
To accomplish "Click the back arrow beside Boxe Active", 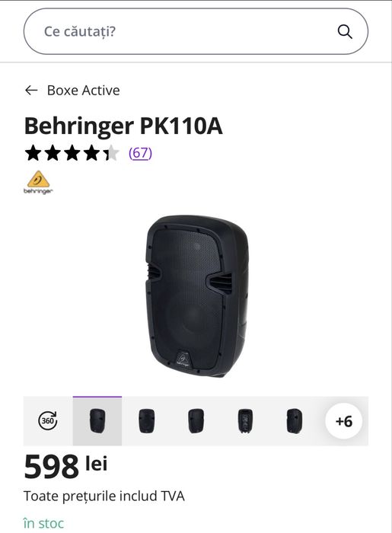I will click(31, 90).
